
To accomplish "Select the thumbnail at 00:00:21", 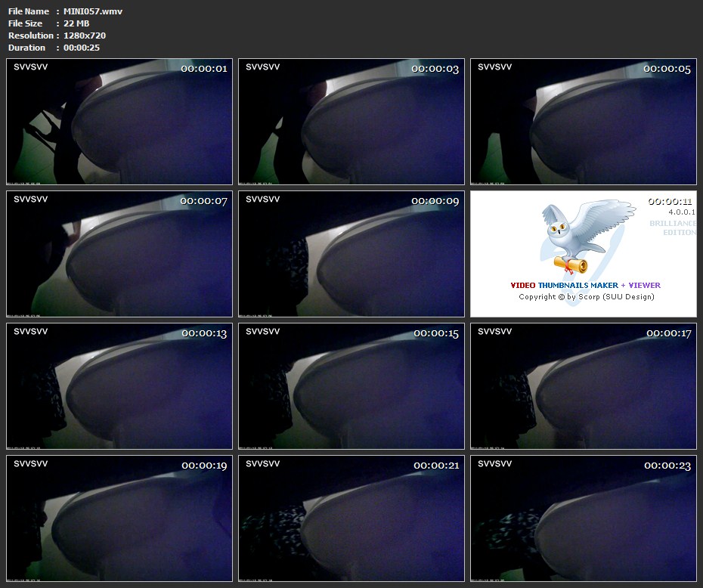I will tap(351, 518).
